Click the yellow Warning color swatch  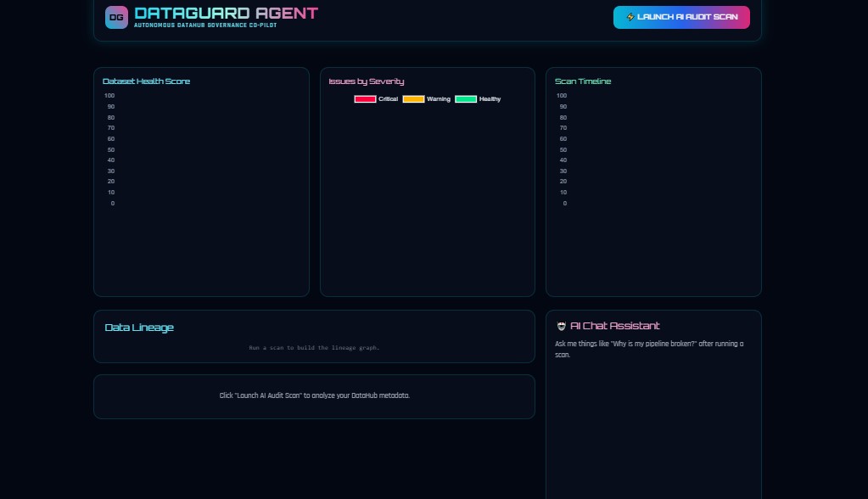tap(413, 99)
